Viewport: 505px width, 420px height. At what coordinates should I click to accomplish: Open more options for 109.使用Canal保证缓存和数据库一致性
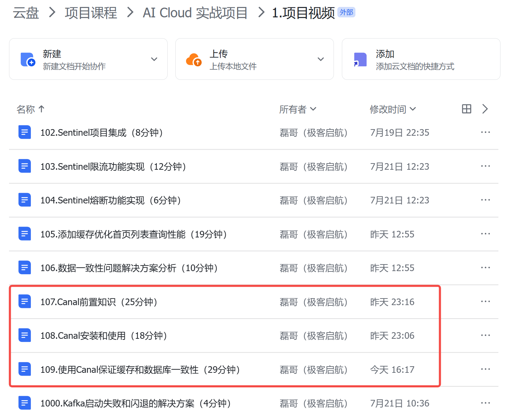(486, 369)
